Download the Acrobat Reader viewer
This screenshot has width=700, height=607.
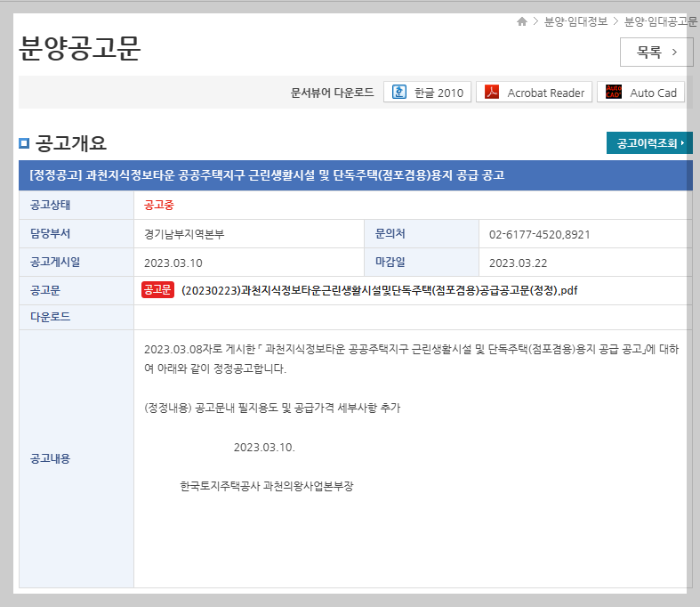(x=534, y=92)
